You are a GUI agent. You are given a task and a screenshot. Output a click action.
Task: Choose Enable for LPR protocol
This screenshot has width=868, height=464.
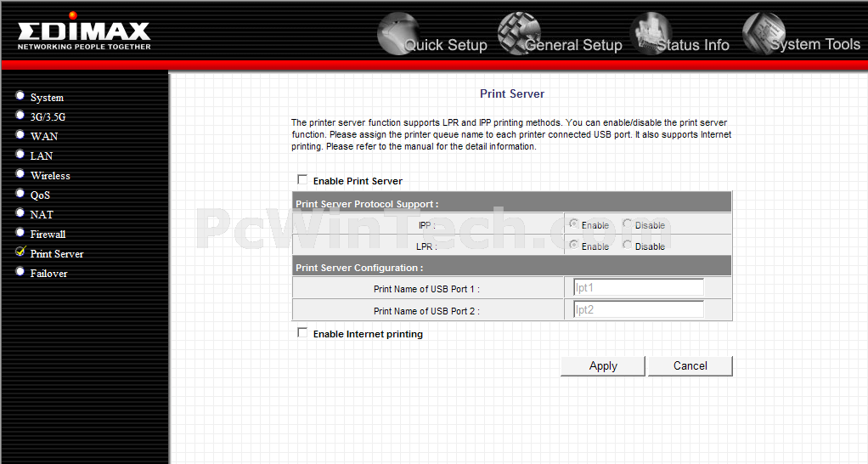point(573,245)
